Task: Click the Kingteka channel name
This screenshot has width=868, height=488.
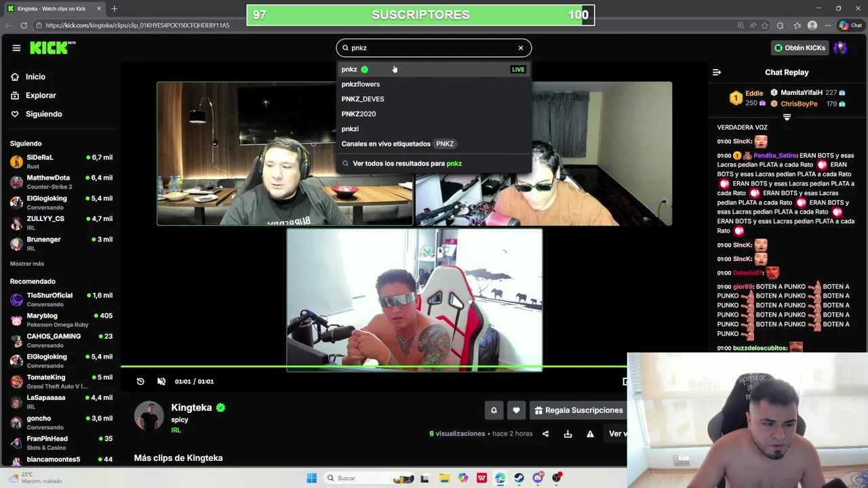Action: pos(191,407)
